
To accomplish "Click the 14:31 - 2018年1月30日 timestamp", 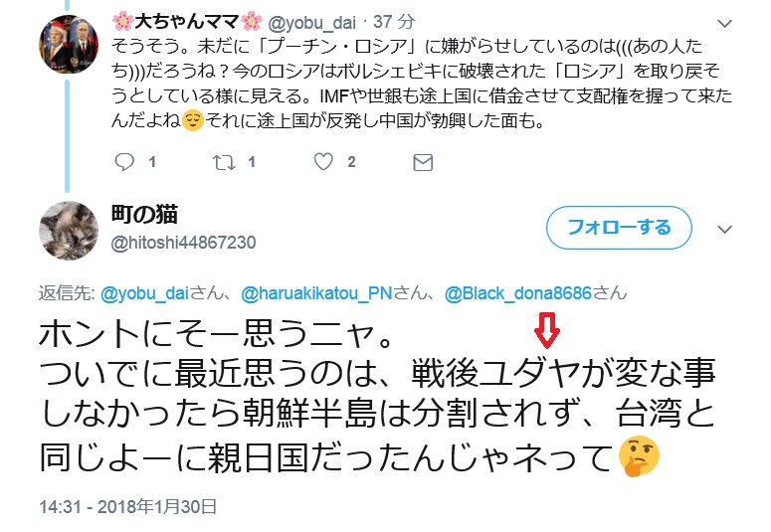I will pos(128,507).
